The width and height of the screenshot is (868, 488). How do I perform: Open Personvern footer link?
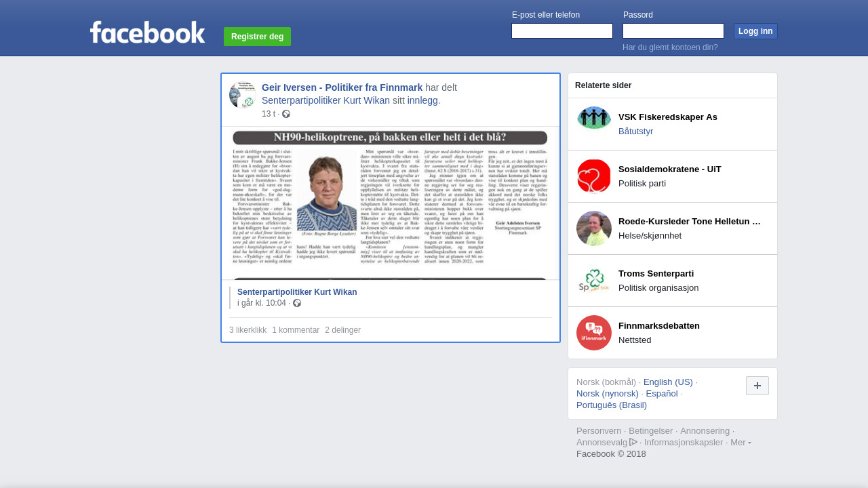coord(599,431)
